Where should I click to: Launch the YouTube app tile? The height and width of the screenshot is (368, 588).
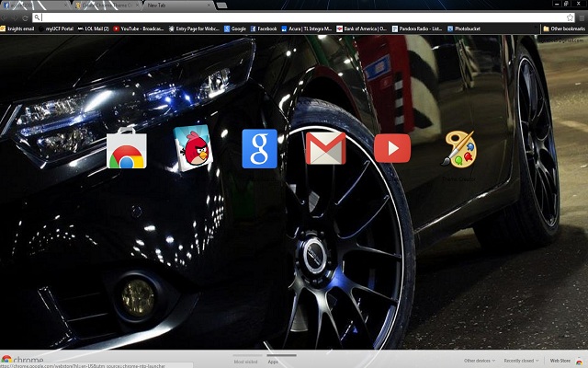point(392,148)
